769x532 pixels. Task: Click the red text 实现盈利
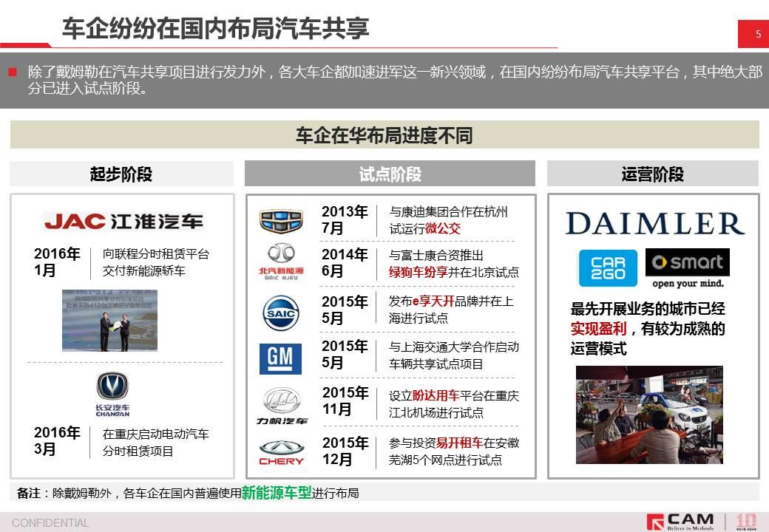[x=598, y=329]
